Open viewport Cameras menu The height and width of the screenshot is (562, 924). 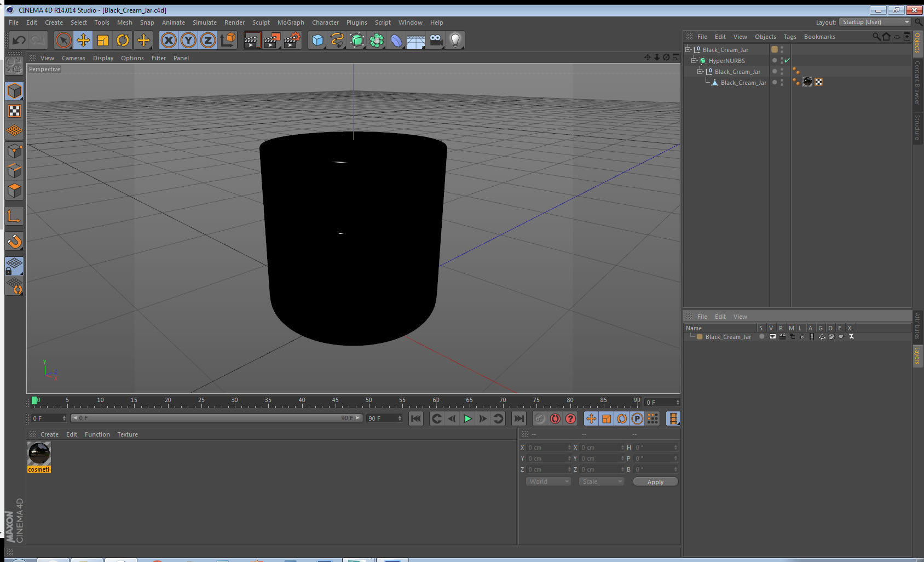coord(73,58)
